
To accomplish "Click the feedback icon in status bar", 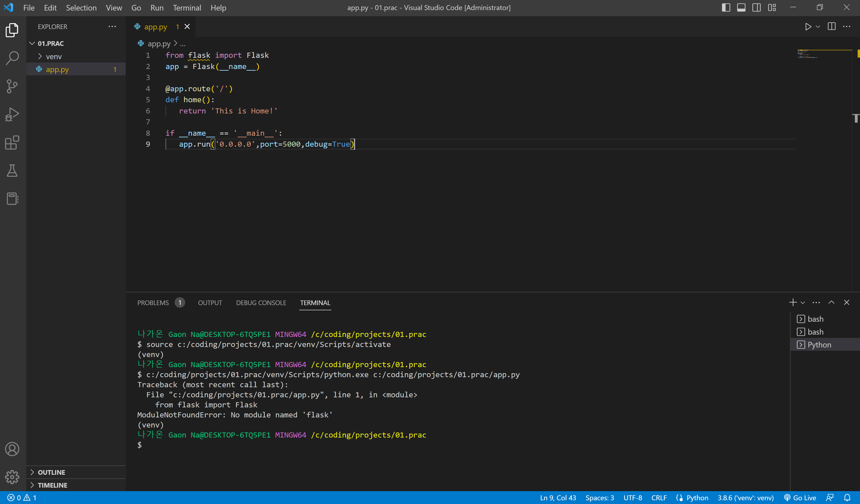I will [x=830, y=498].
